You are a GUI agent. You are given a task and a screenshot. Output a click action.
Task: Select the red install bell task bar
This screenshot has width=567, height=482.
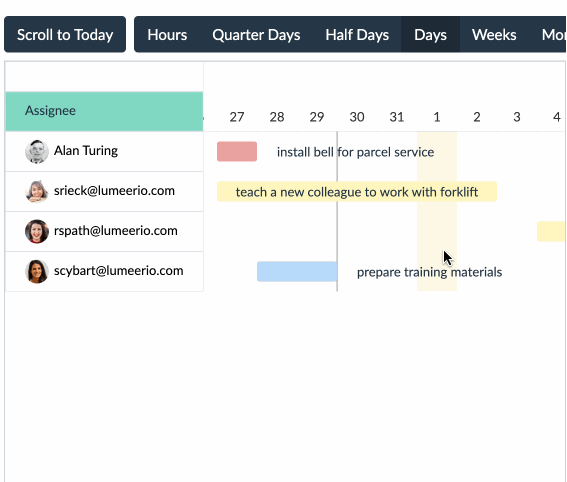click(x=237, y=152)
